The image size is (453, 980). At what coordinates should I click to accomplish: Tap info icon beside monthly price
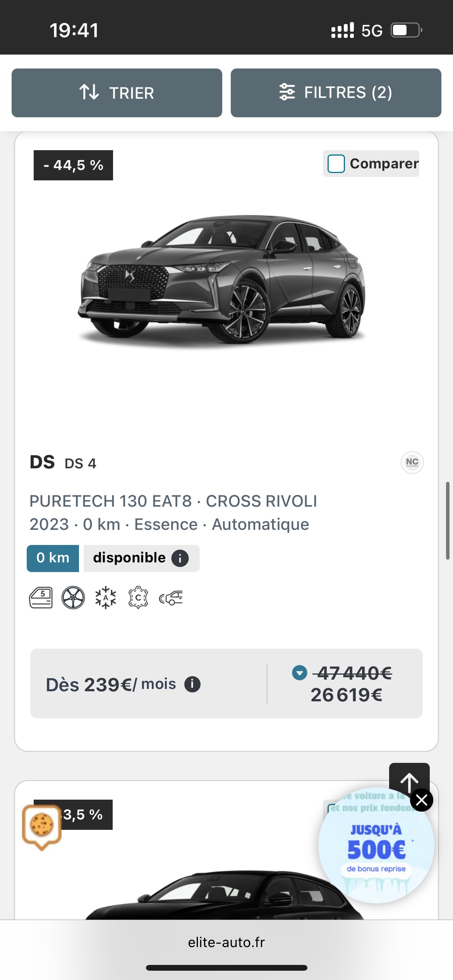click(x=192, y=684)
